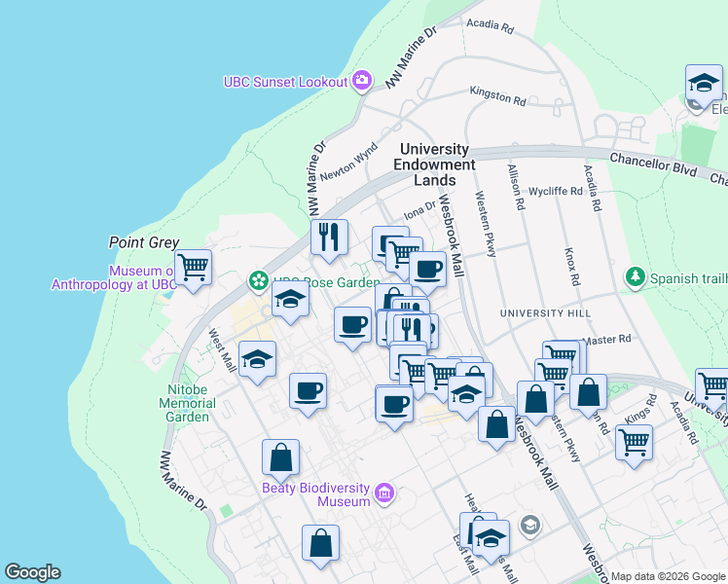Click the front restaurant marker in the central cluster
The height and width of the screenshot is (584, 728).
(413, 333)
